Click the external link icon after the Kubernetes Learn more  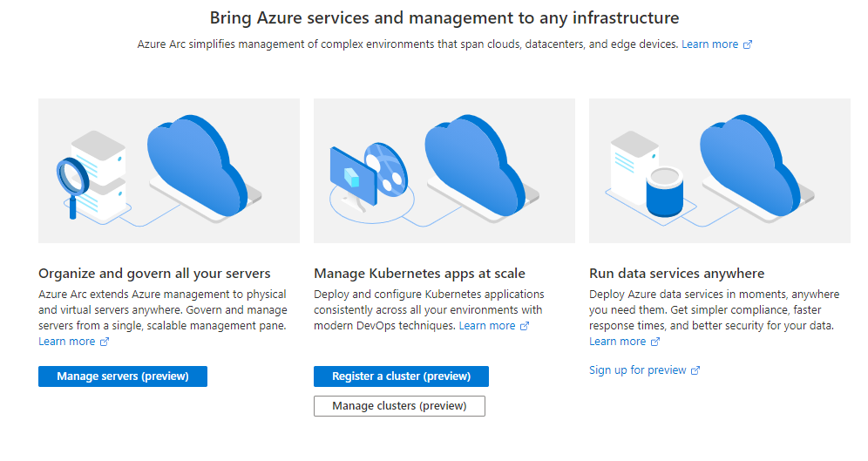(525, 327)
